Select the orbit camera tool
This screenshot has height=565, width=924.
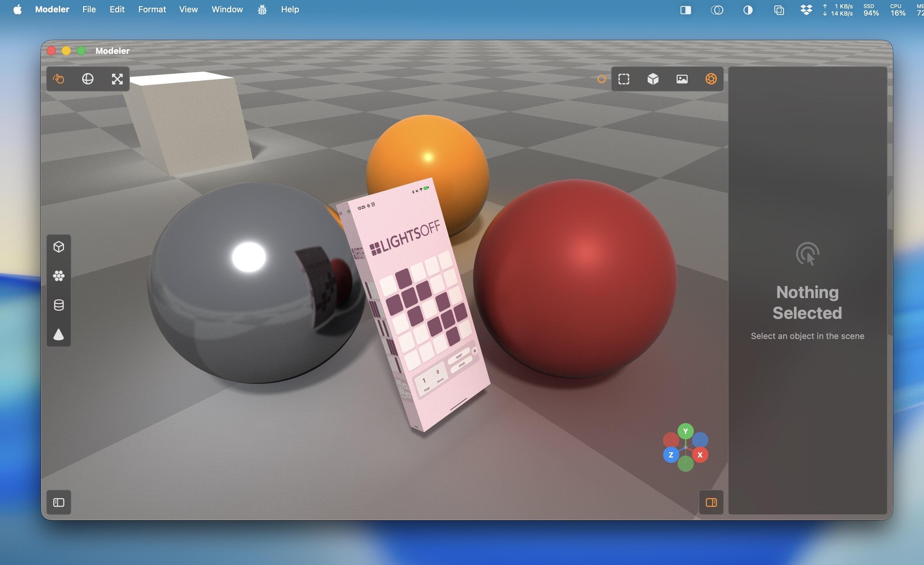[88, 79]
